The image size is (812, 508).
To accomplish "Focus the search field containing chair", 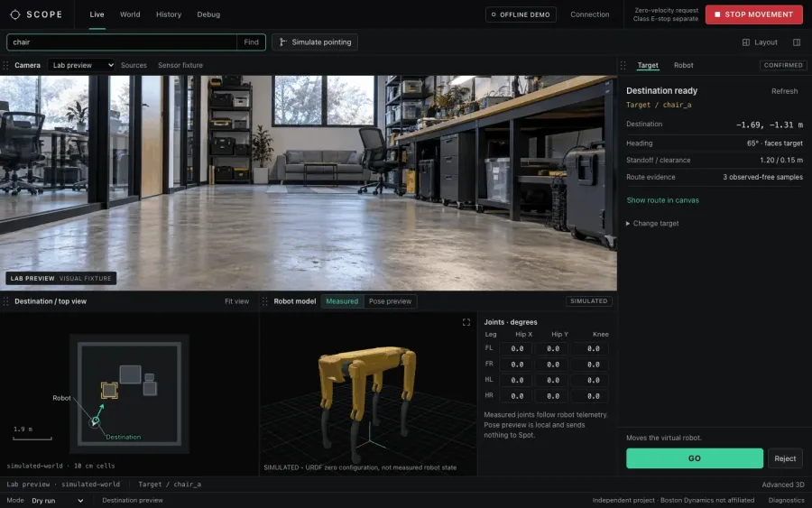I will tap(122, 42).
